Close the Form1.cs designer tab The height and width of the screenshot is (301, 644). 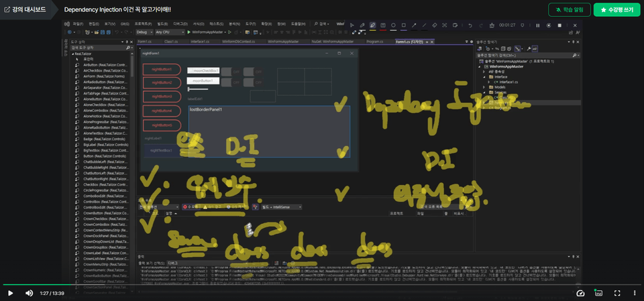coord(431,42)
